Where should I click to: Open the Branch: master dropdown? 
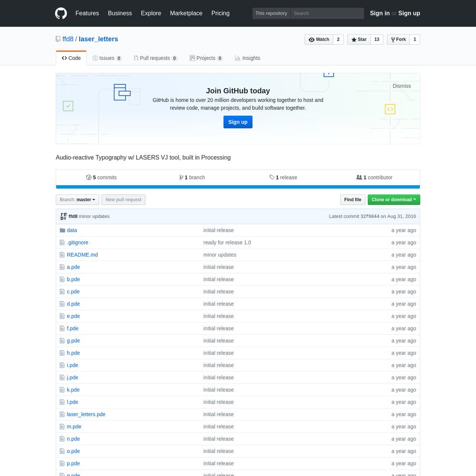78,200
